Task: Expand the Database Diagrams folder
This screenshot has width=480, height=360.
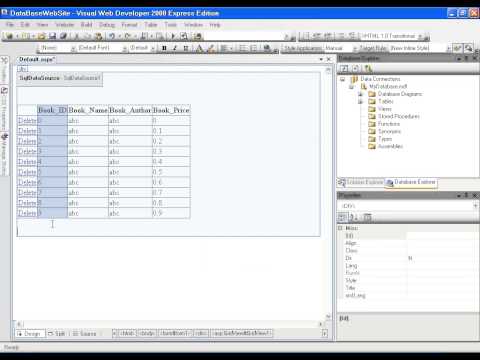Action: tap(360, 94)
